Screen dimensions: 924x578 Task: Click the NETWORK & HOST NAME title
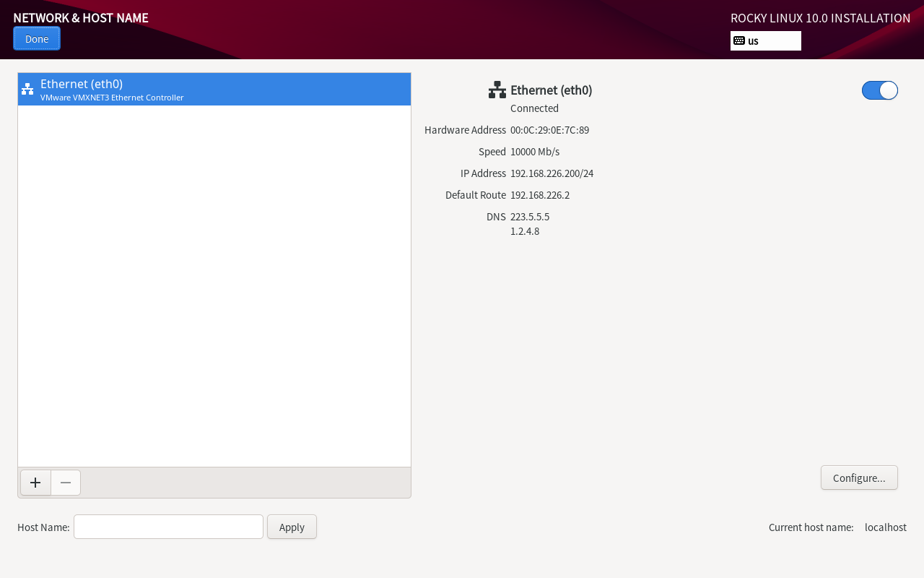[x=81, y=18]
